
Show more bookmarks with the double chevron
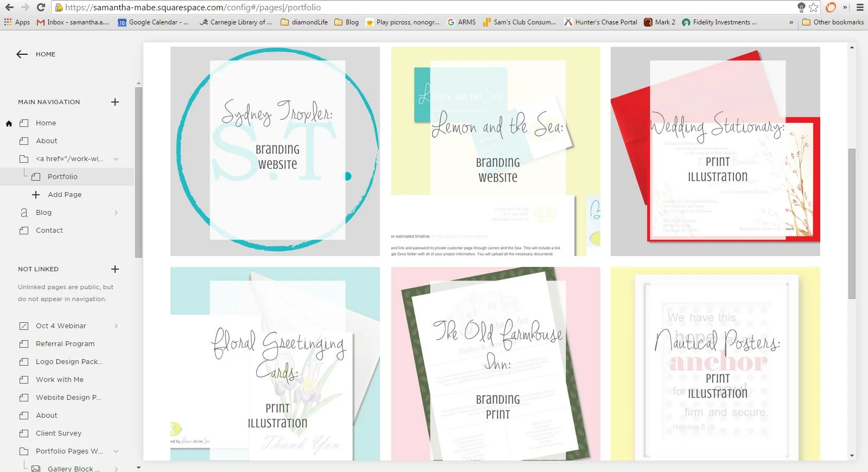pyautogui.click(x=791, y=22)
